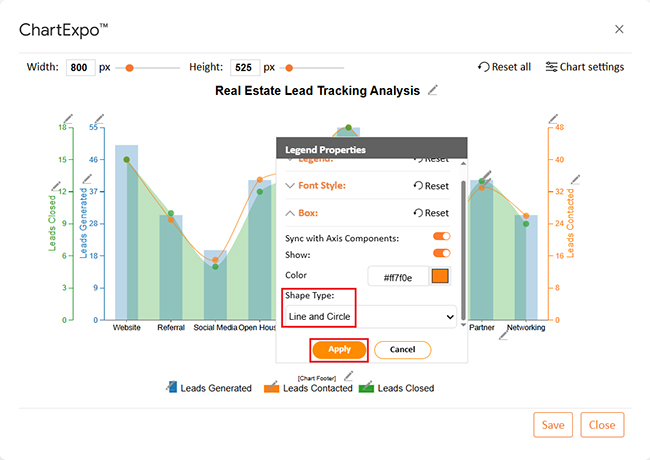Open the Shape Type dropdown
This screenshot has height=460, width=650.
(369, 316)
